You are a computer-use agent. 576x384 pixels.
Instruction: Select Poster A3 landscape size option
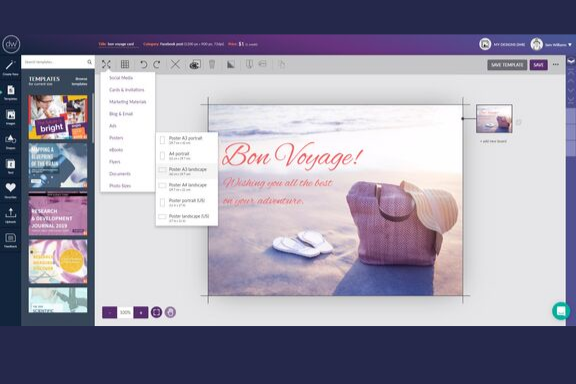pos(187,171)
